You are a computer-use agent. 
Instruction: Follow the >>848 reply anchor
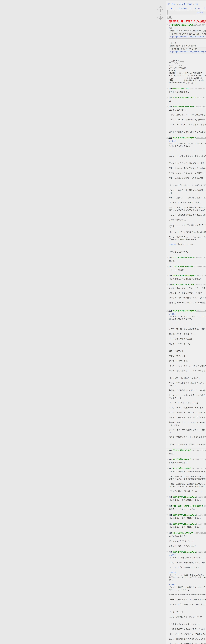tap(172, 141)
